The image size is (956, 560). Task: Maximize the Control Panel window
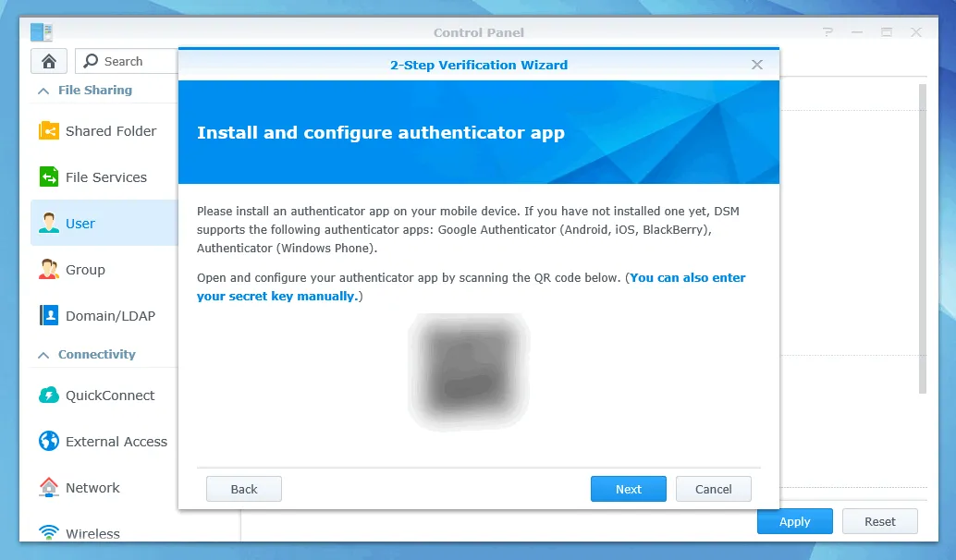[x=887, y=31]
